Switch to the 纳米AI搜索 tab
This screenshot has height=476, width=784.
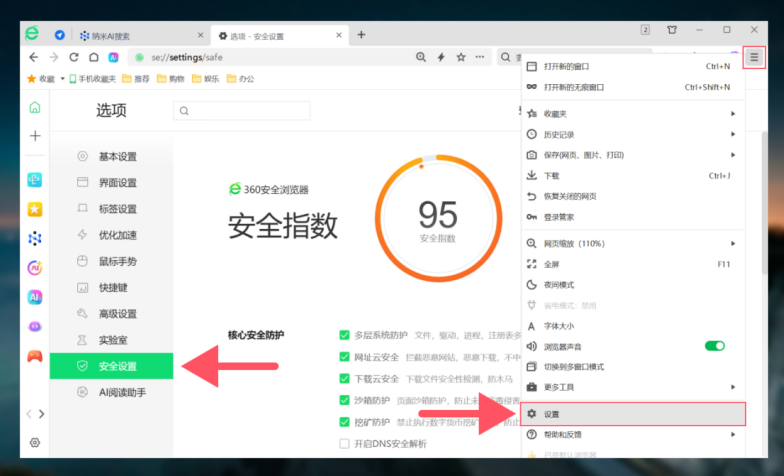pyautogui.click(x=140, y=36)
